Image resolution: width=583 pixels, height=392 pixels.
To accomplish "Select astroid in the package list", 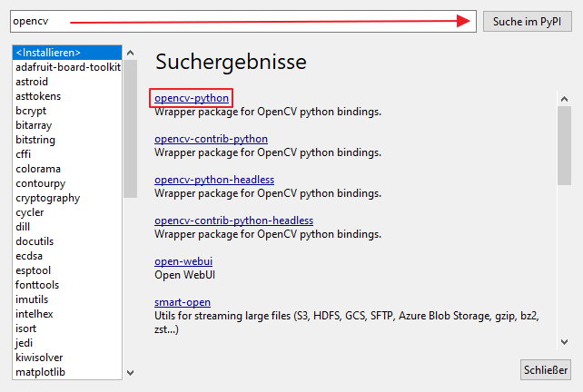I will tap(32, 82).
